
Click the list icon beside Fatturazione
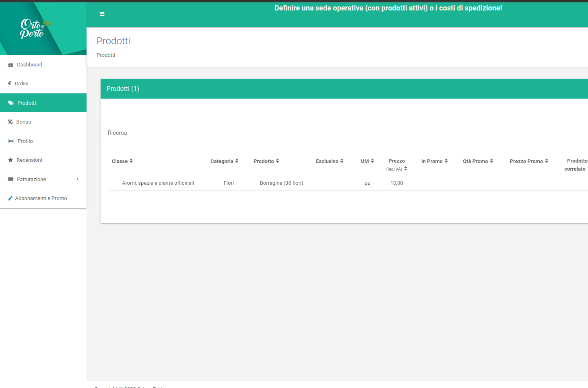11,179
